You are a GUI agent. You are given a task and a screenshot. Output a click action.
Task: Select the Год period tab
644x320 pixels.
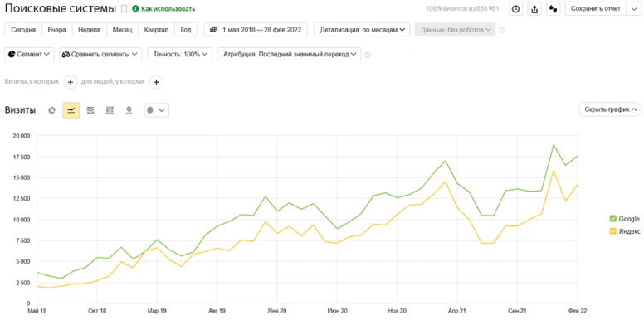pyautogui.click(x=186, y=30)
